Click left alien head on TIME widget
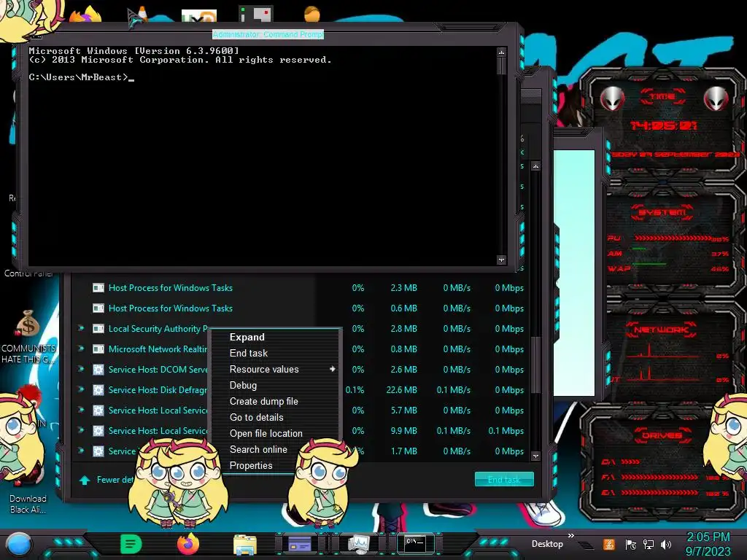Image resolution: width=747 pixels, height=560 pixels. tap(612, 98)
